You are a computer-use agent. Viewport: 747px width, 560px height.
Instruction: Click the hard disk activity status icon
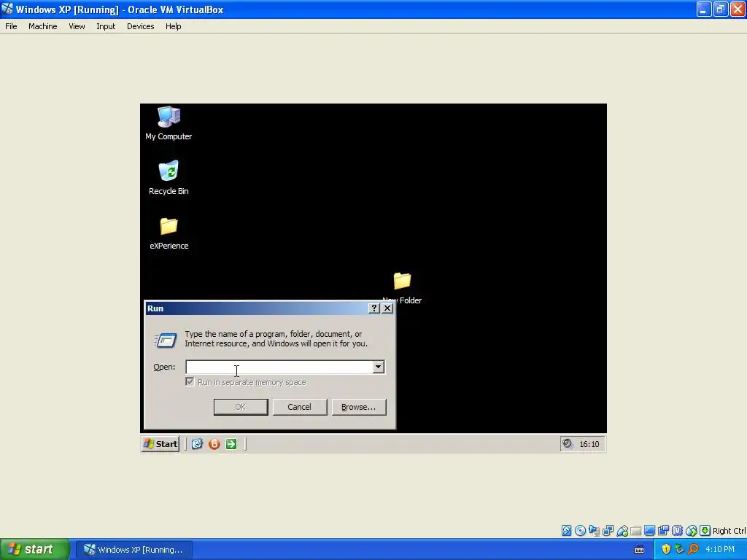(x=566, y=531)
